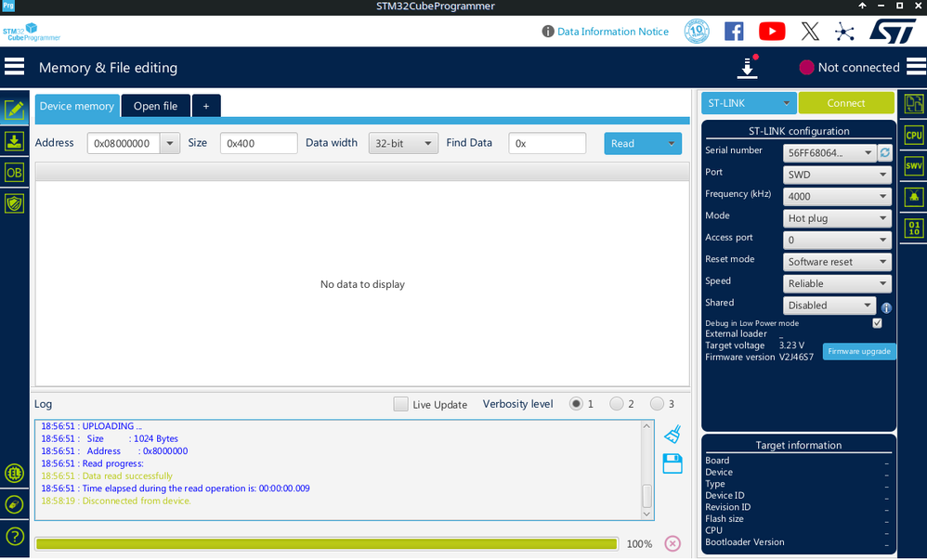Open the bug debug icon in the right sidebar
Image resolution: width=927 pixels, height=560 pixels.
pyautogui.click(x=914, y=197)
